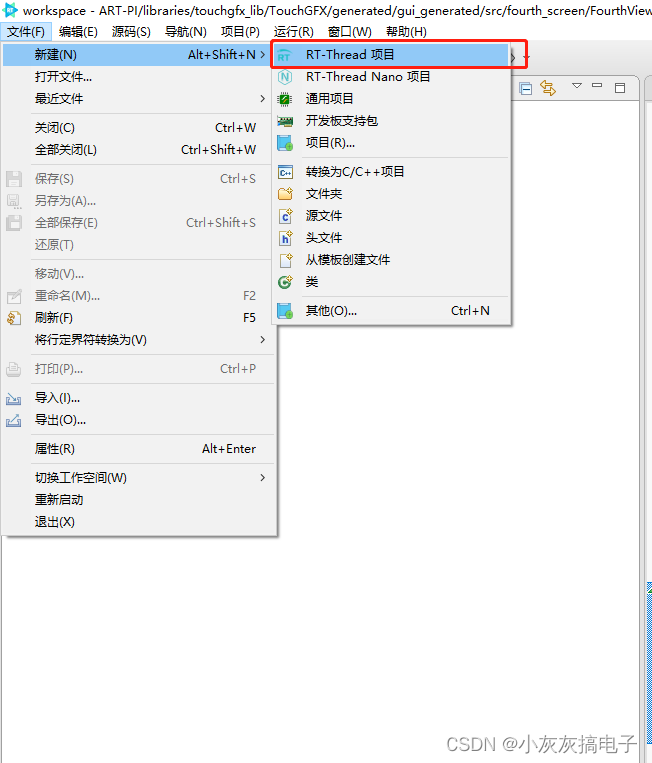Click the refresh icon beside 刷新(F)

tap(14, 318)
